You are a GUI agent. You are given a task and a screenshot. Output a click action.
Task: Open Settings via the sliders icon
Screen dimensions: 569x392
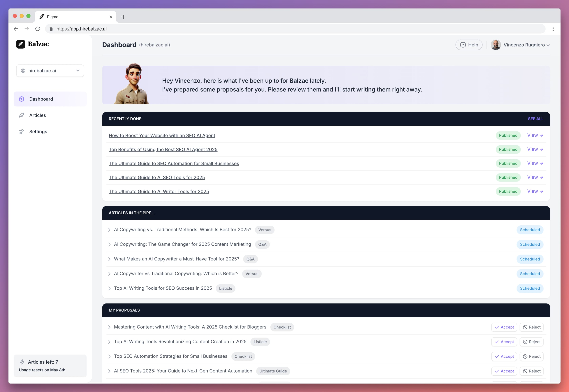point(21,131)
